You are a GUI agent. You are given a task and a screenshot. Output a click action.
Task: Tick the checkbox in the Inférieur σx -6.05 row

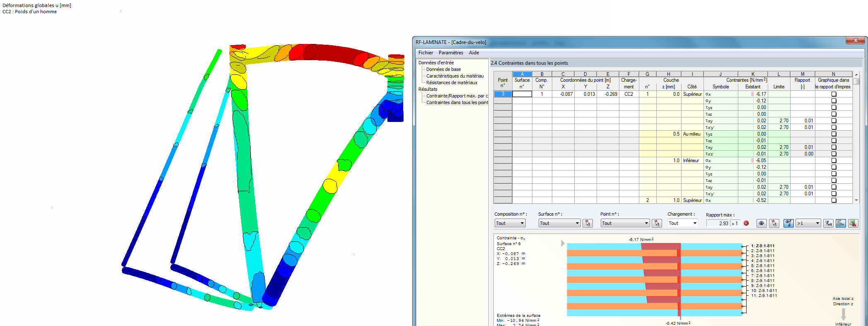click(834, 161)
